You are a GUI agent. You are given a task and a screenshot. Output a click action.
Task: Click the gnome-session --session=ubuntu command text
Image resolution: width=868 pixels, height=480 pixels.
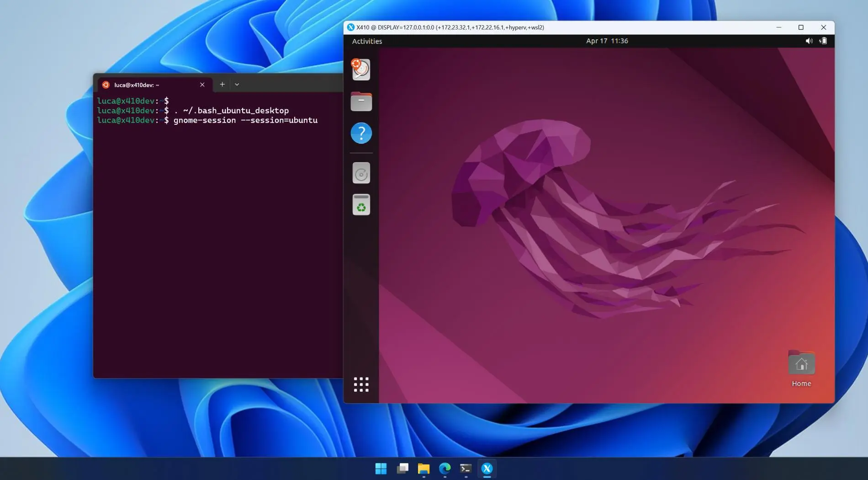(x=245, y=121)
